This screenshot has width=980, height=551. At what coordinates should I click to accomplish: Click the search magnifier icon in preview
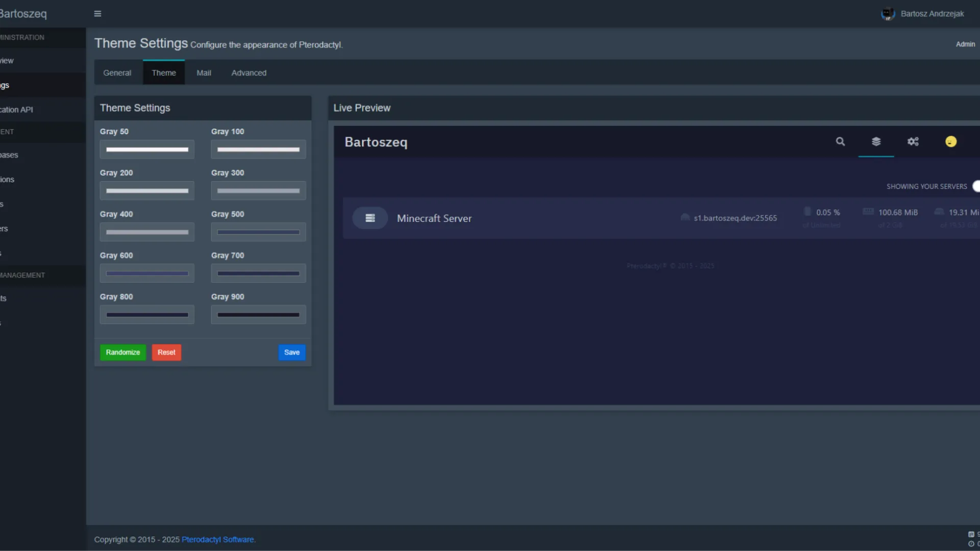point(840,142)
